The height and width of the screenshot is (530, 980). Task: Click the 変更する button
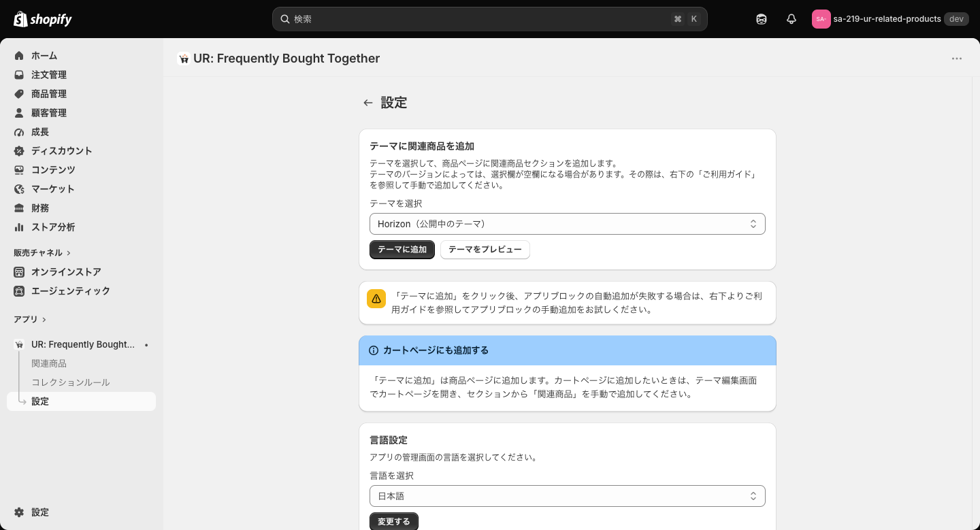coord(394,522)
